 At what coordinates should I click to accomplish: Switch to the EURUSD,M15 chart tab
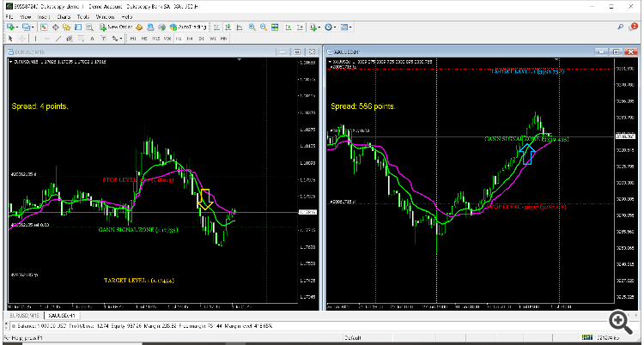coord(24,316)
